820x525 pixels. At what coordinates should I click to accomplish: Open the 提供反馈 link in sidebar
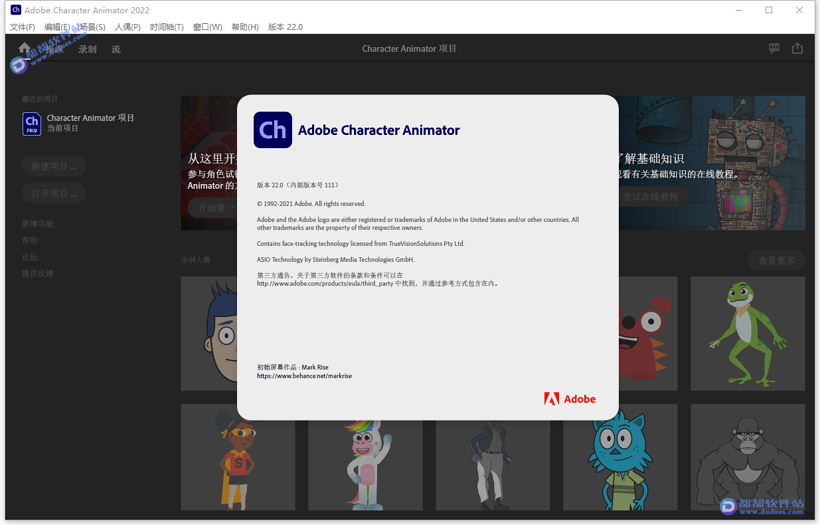tap(38, 273)
